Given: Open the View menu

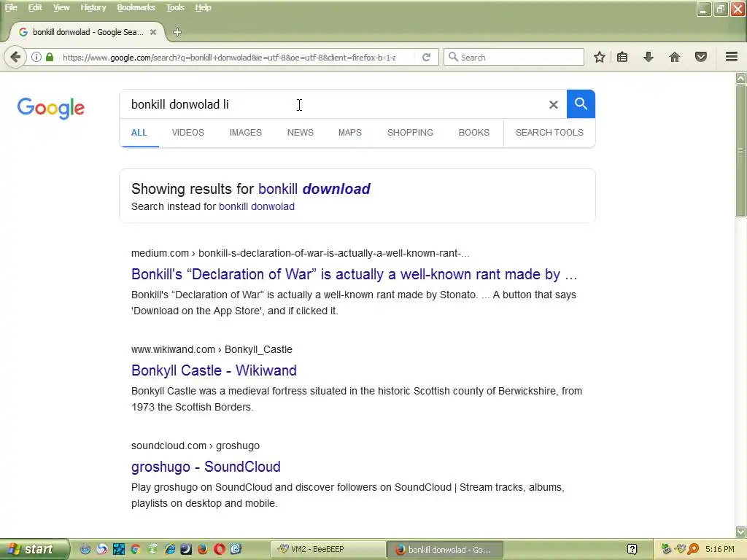Looking at the screenshot, I should point(61,7).
